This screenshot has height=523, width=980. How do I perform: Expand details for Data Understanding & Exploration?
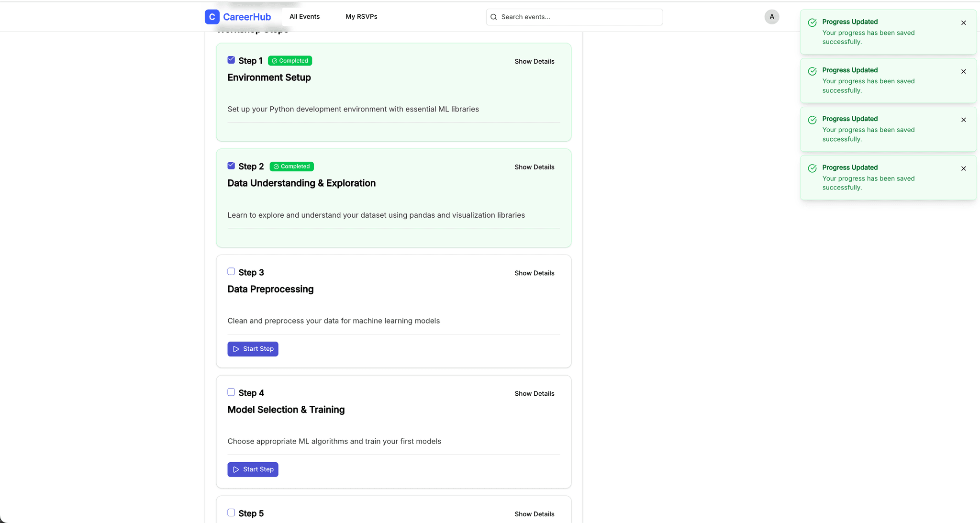534,167
